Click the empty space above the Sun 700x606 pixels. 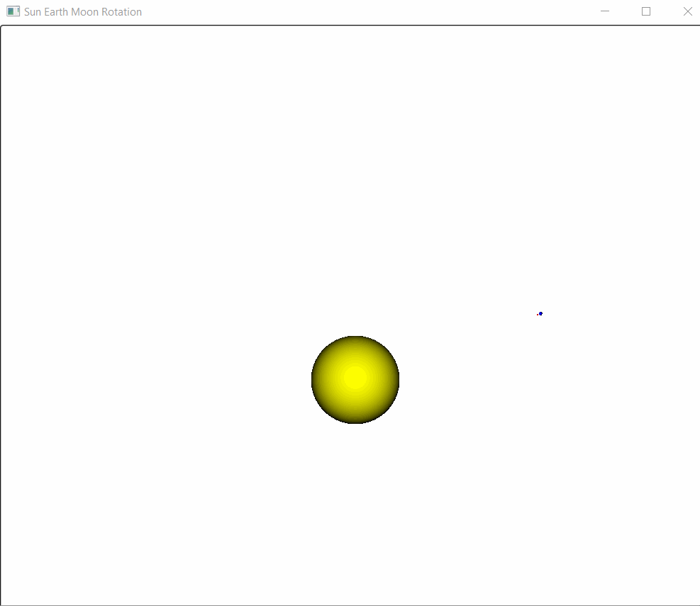coord(355,213)
